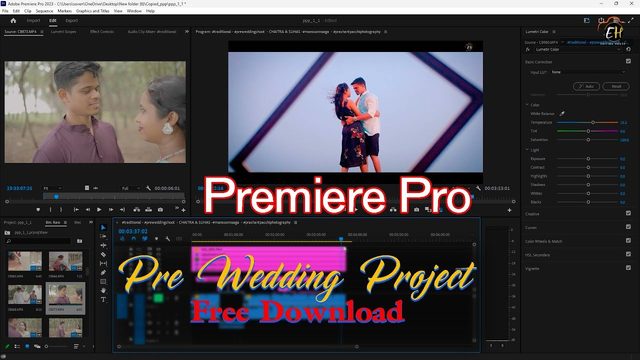Go to the Home screen icon
This screenshot has height=360, width=640.
(13, 20)
